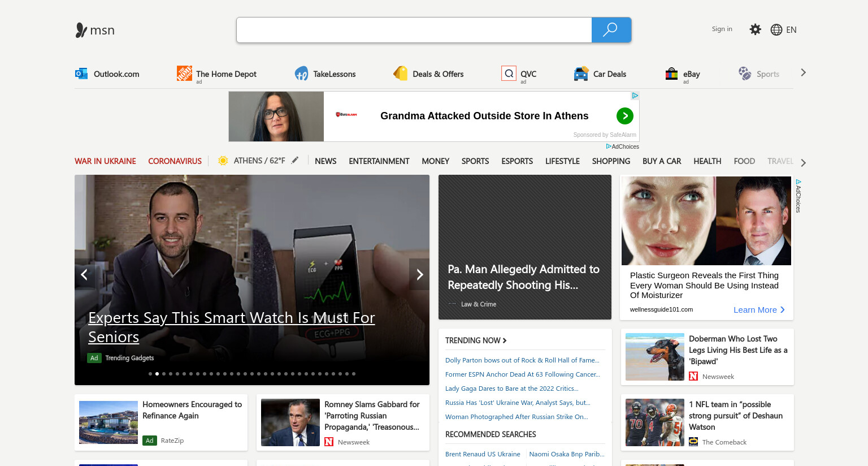Go to the next carousel slide

[x=419, y=275]
